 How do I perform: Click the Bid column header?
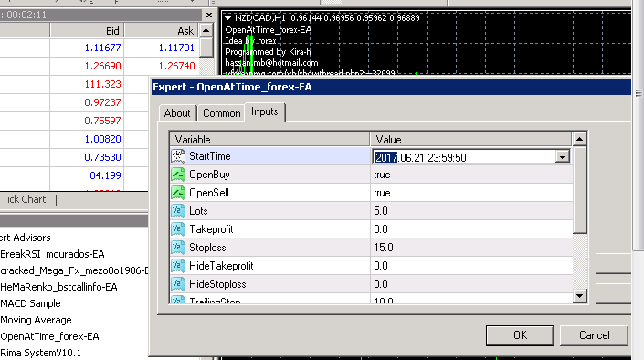click(87, 31)
